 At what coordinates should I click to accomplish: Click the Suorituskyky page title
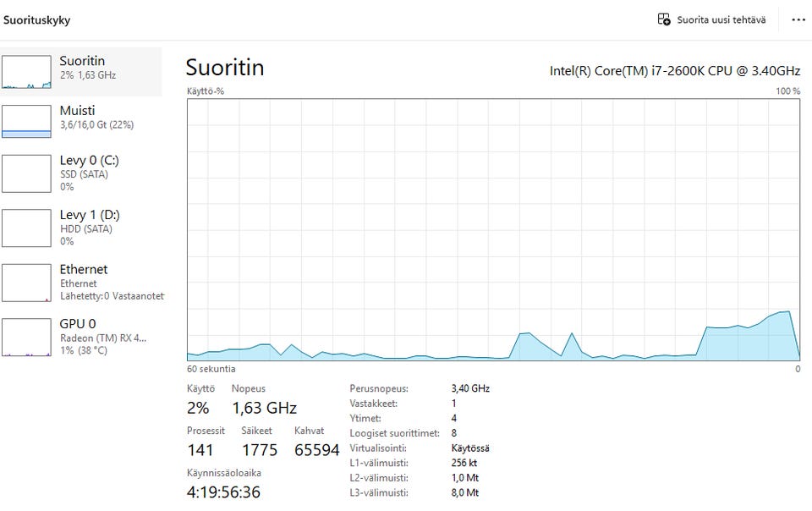pyautogui.click(x=36, y=20)
